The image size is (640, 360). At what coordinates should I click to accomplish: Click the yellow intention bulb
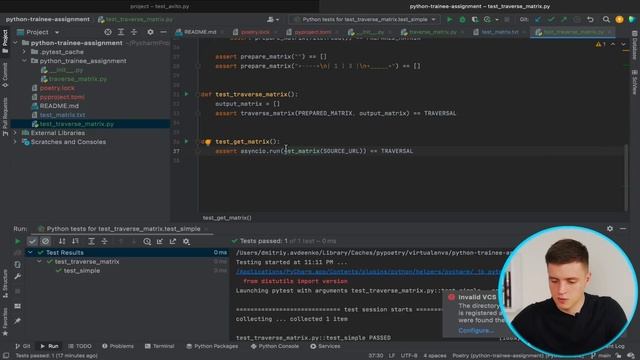208,142
